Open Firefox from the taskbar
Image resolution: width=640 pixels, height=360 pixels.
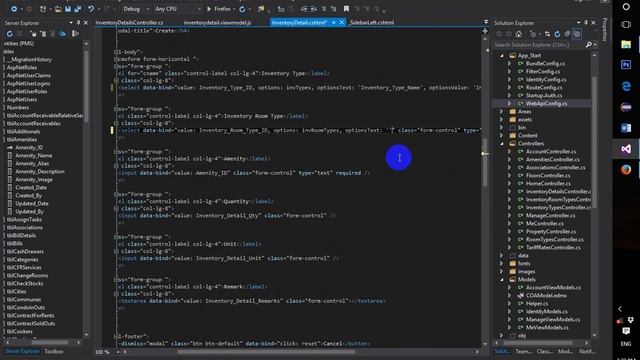point(626,169)
